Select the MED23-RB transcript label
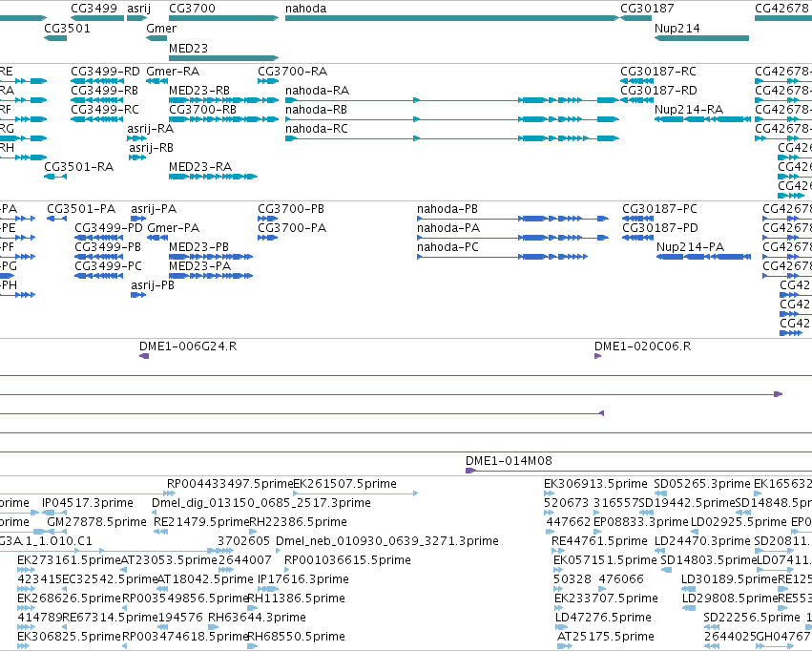The height and width of the screenshot is (651, 812). tap(198, 91)
